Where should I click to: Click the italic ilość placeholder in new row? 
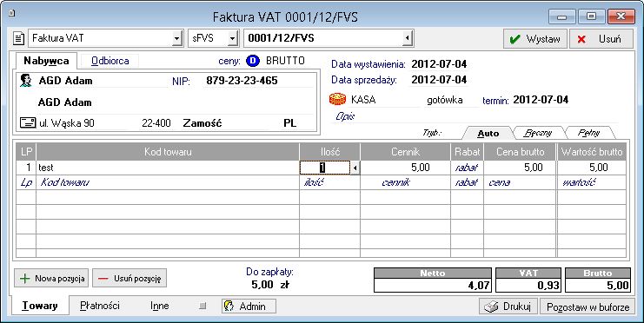pyautogui.click(x=314, y=182)
